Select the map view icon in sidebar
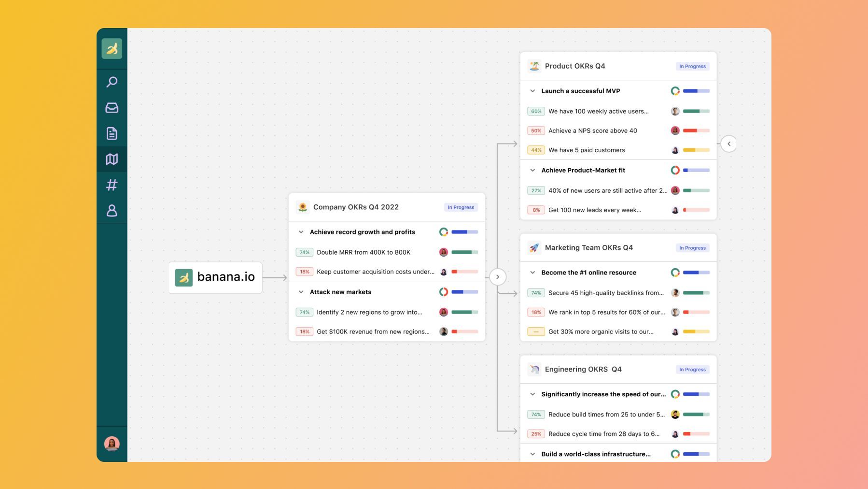 112,159
